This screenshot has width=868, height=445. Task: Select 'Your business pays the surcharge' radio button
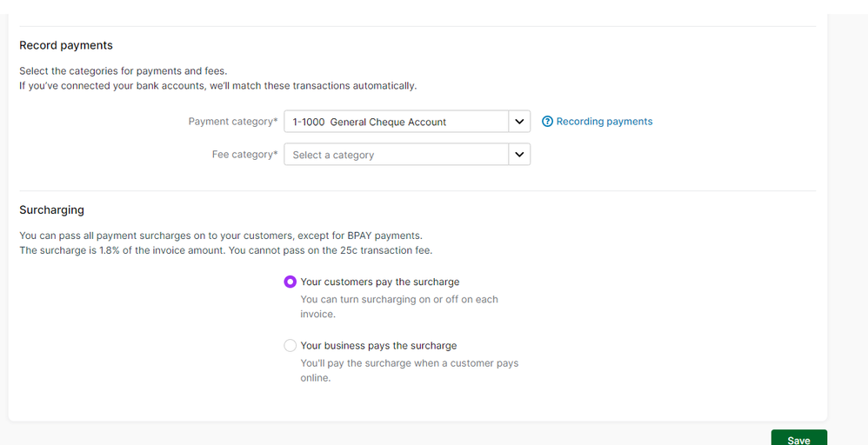[290, 345]
